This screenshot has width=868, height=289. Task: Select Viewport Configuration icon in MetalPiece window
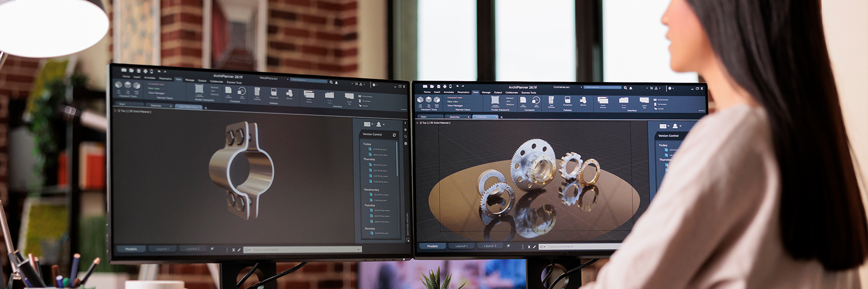(199, 89)
